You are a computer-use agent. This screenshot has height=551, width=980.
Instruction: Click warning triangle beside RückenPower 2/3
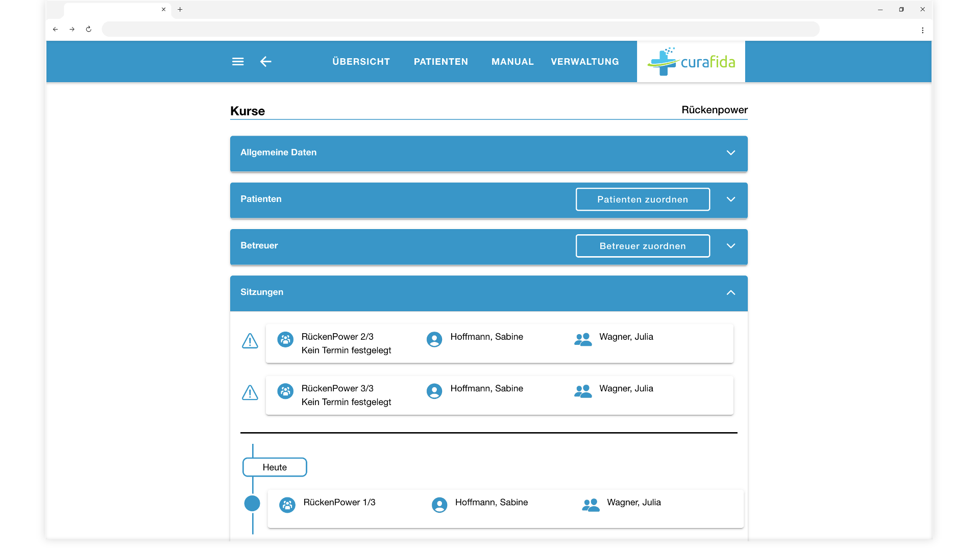tap(250, 341)
